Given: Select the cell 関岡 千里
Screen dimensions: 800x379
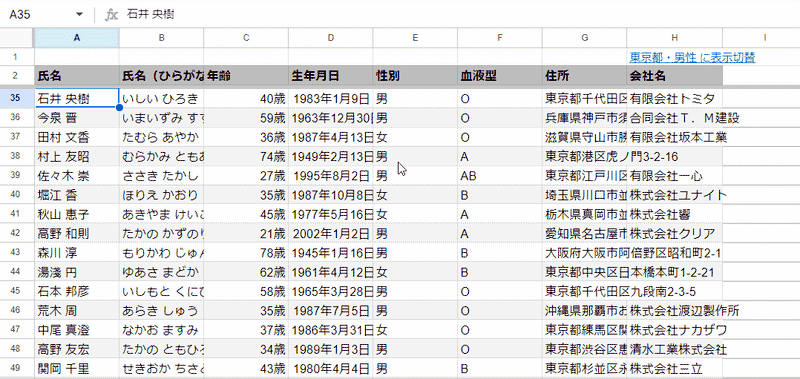Looking at the screenshot, I should [x=77, y=368].
